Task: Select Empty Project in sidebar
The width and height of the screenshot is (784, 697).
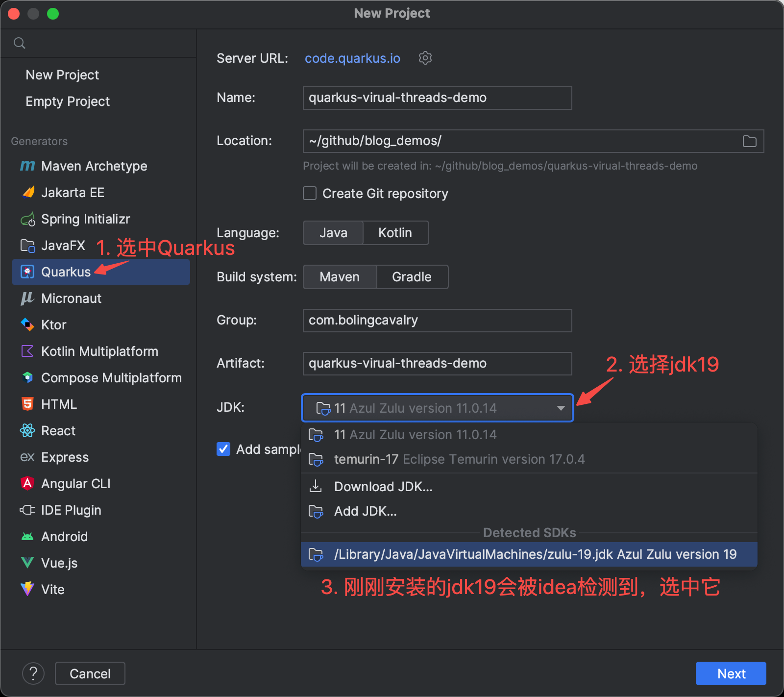Action: click(68, 101)
